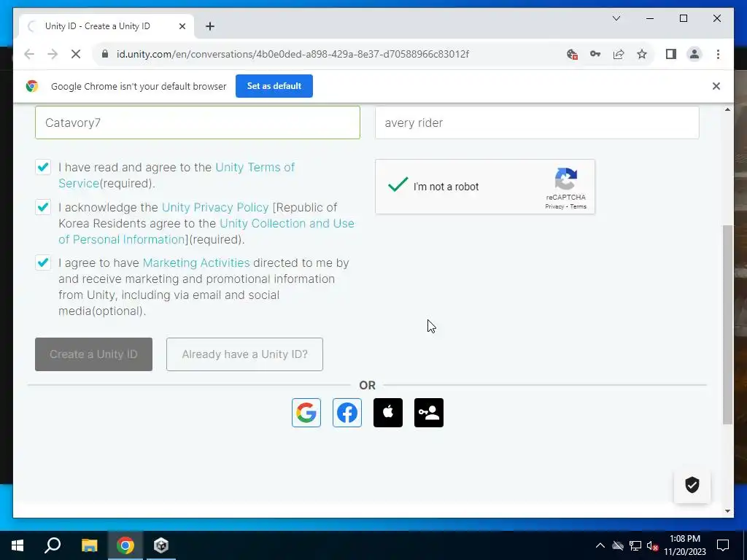Open saved passwords key icon

pyautogui.click(x=595, y=54)
